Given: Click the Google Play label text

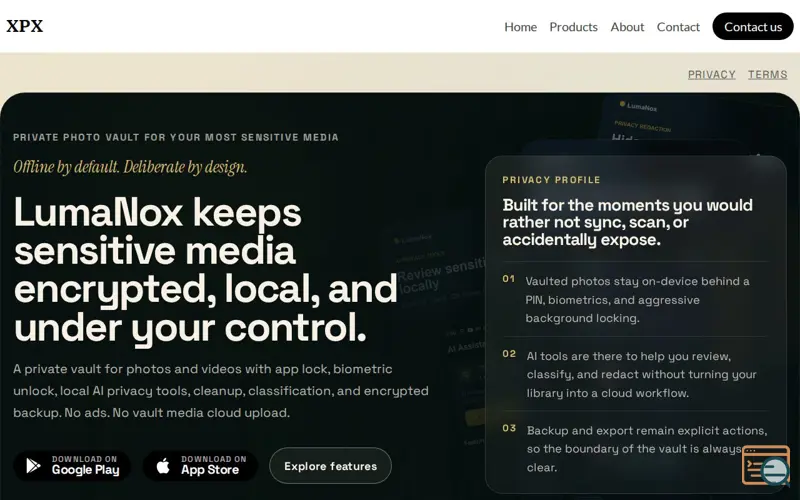Looking at the screenshot, I should tap(85, 470).
